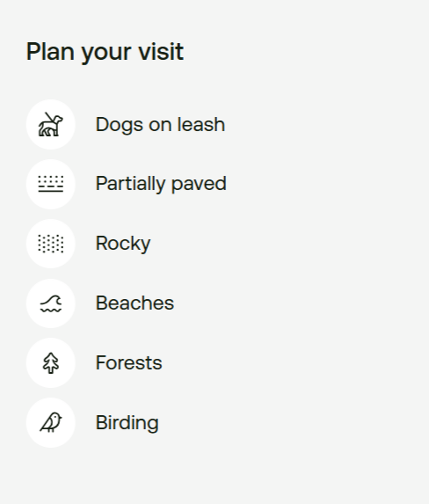Click the dog on leash icon

51,124
